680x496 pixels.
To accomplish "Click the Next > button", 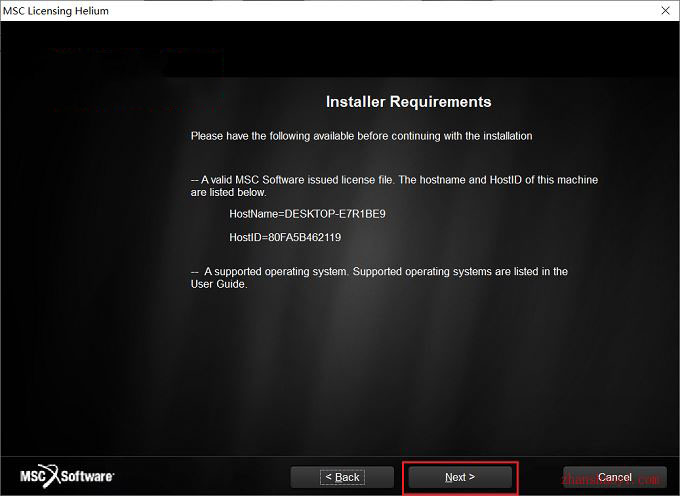I will point(460,477).
